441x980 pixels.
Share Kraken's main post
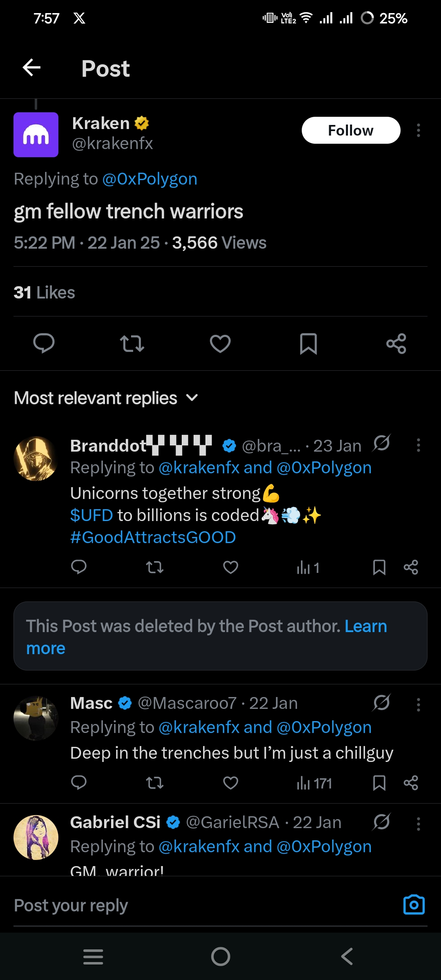click(x=396, y=343)
